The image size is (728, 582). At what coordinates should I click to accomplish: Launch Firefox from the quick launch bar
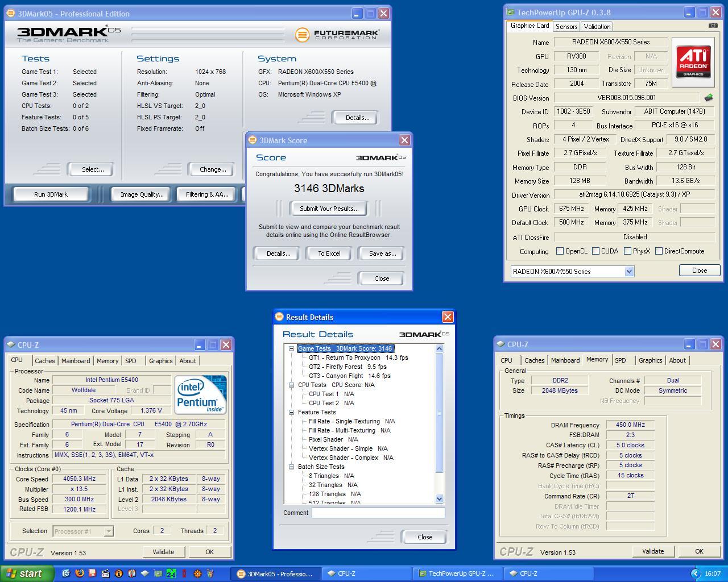pyautogui.click(x=79, y=573)
